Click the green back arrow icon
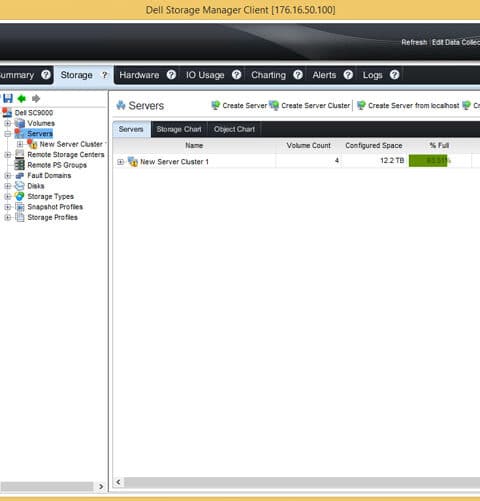Screen dimensions: 480x501 [22, 98]
